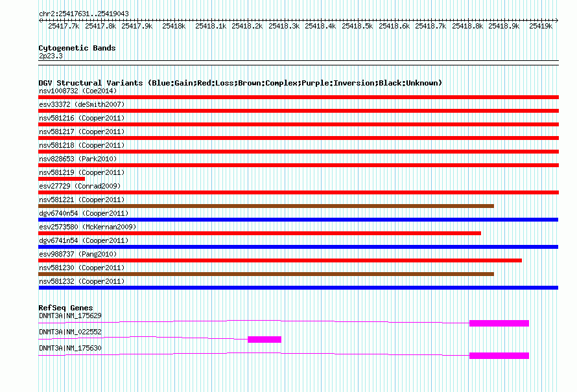The image size is (577, 392).
Task: Click the nsv581219 (Cooper2011) label
Action: click(82, 172)
